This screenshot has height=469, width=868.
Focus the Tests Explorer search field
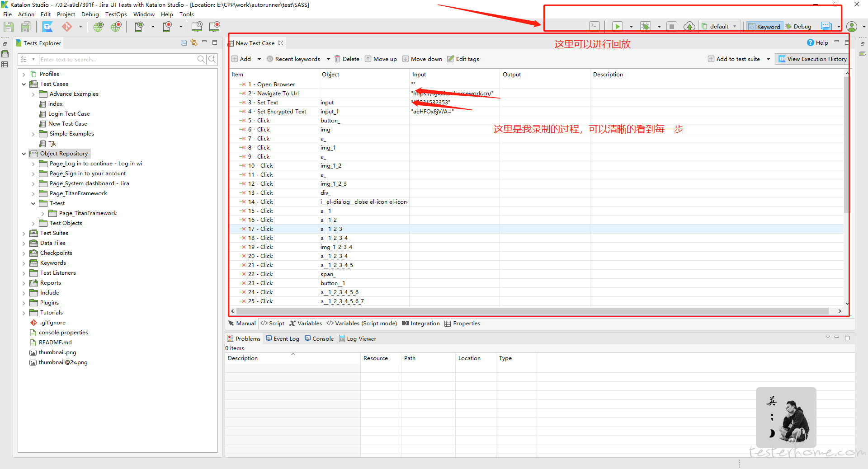[118, 59]
